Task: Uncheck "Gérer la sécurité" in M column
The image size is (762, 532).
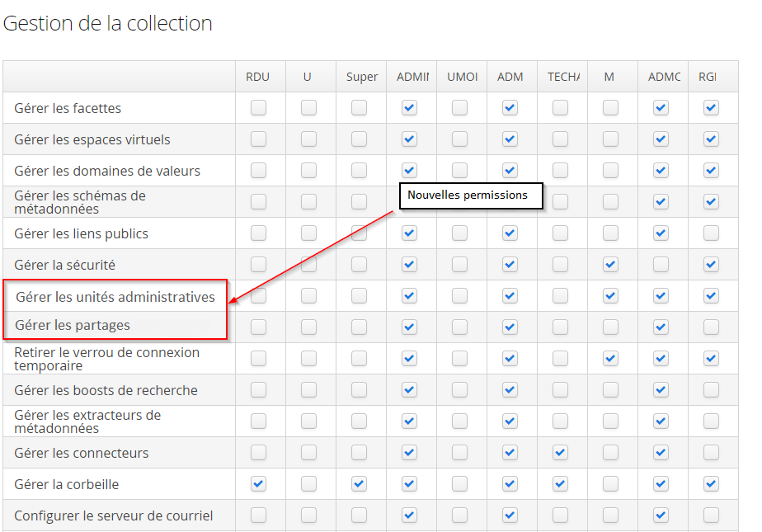Action: pyautogui.click(x=610, y=264)
